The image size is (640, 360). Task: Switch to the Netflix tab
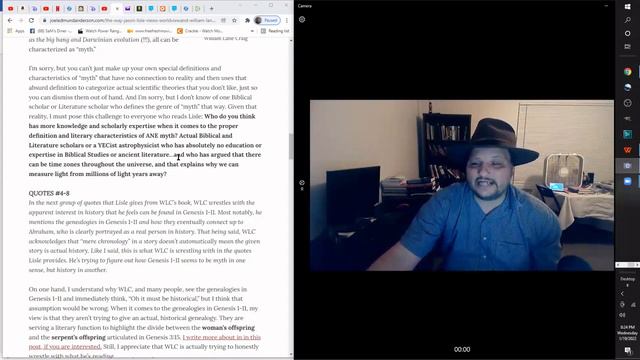coord(58,8)
